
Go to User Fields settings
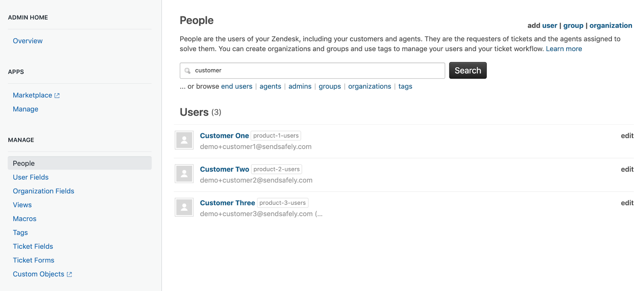click(30, 177)
